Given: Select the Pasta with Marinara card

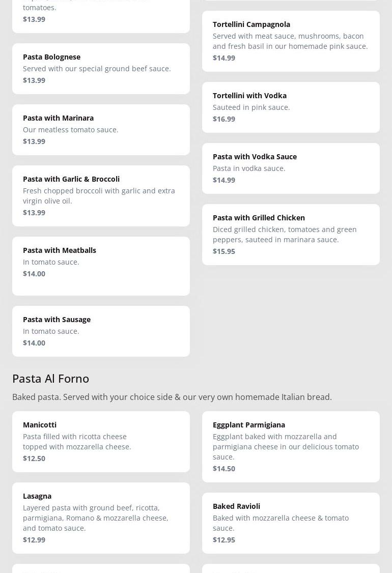Looking at the screenshot, I should (58, 118).
